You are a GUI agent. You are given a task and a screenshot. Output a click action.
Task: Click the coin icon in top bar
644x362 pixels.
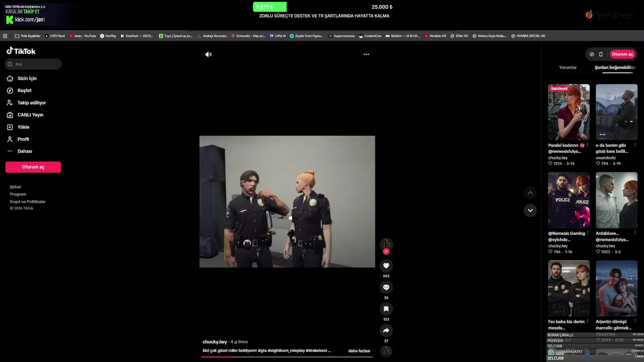592,54
